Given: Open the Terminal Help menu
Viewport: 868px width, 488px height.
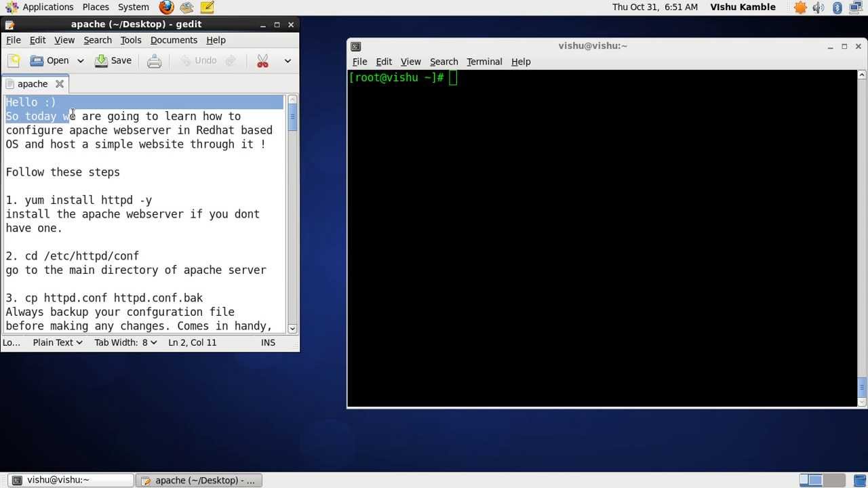Looking at the screenshot, I should point(521,62).
